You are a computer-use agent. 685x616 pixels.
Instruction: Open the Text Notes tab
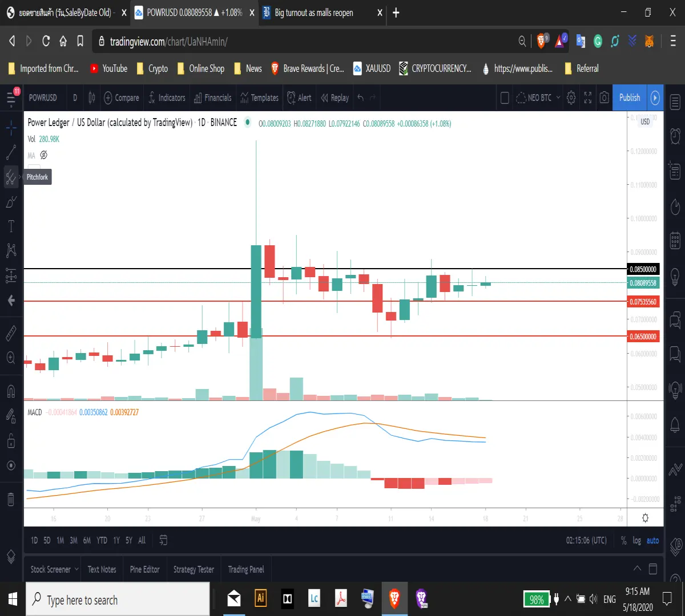pos(102,569)
